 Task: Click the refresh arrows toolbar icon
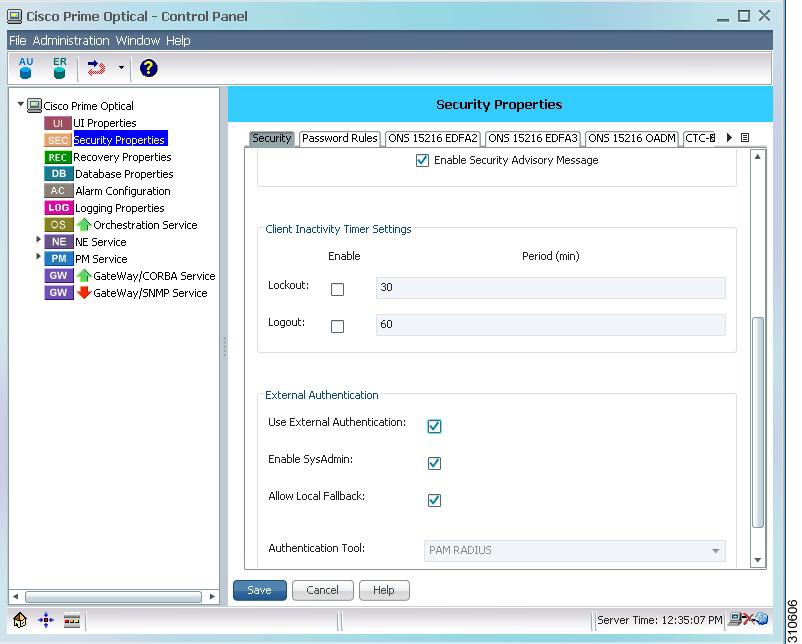pyautogui.click(x=96, y=68)
